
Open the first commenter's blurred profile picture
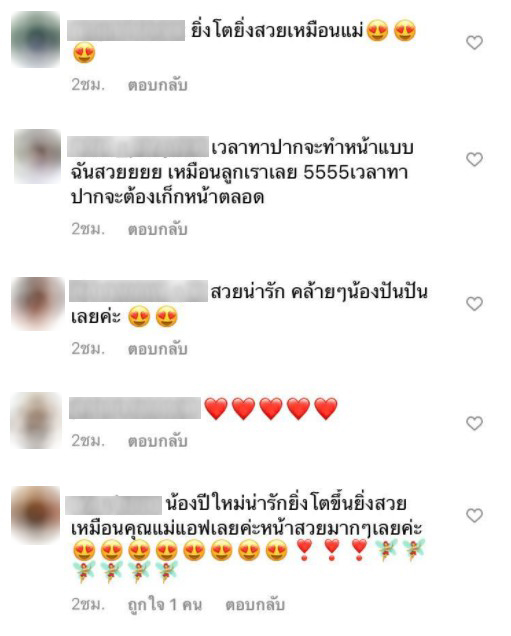(35, 39)
